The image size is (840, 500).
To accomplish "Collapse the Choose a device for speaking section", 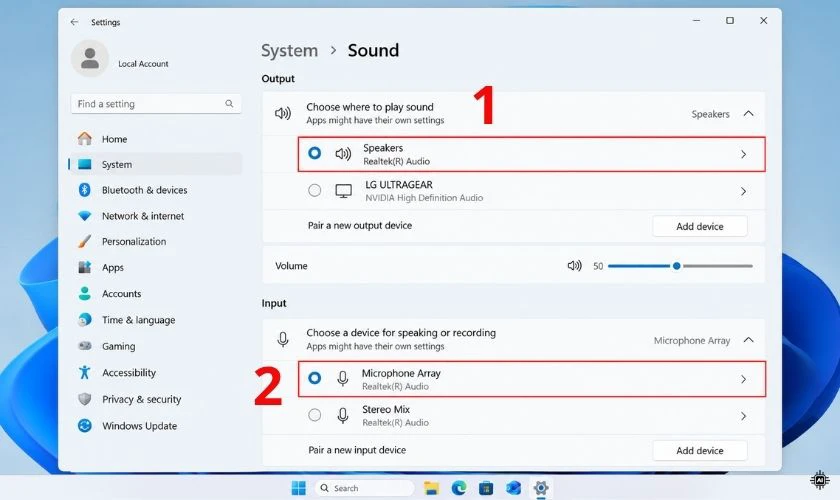I will pos(748,340).
